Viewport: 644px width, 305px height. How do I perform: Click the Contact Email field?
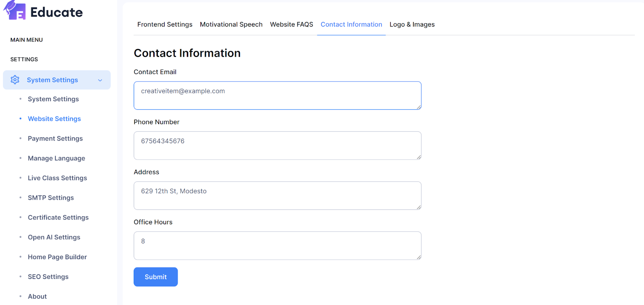point(277,96)
